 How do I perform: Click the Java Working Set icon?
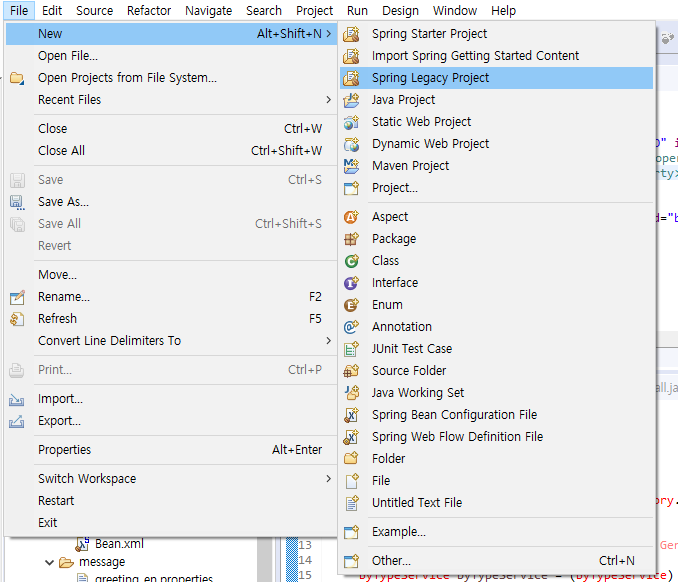(x=351, y=393)
